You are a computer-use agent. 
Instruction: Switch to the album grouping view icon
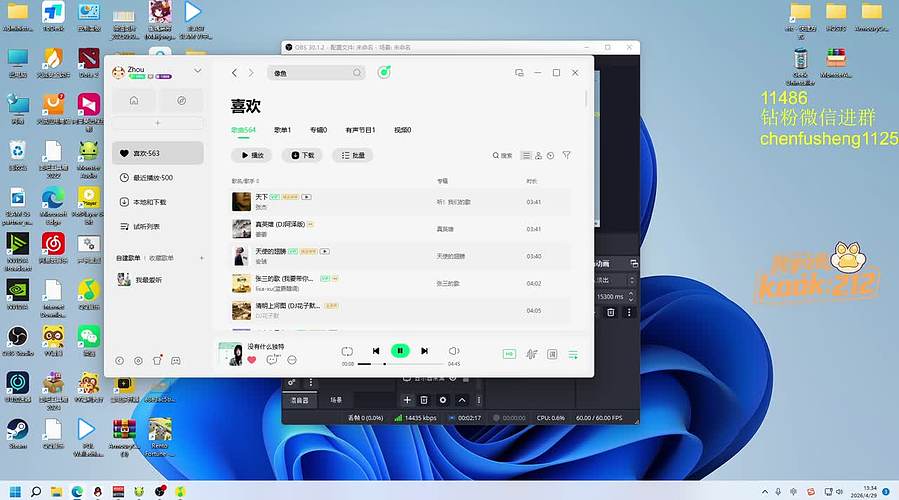[550, 155]
